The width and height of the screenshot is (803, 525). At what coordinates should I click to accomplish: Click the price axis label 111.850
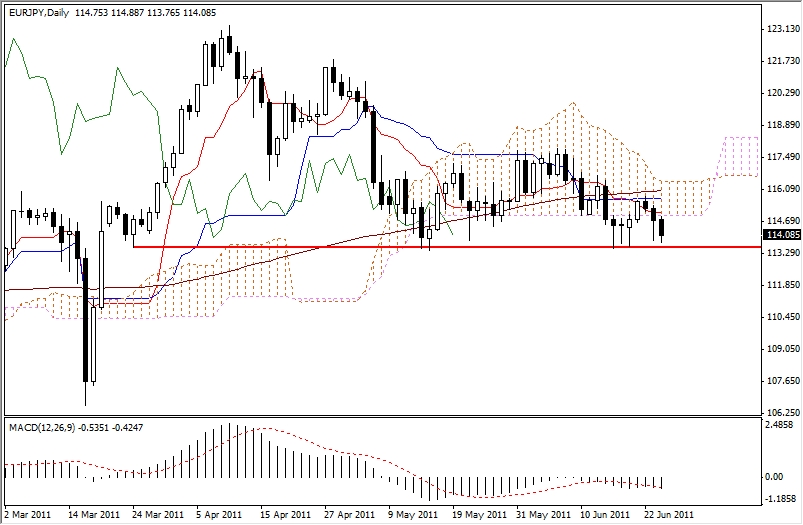pos(783,285)
